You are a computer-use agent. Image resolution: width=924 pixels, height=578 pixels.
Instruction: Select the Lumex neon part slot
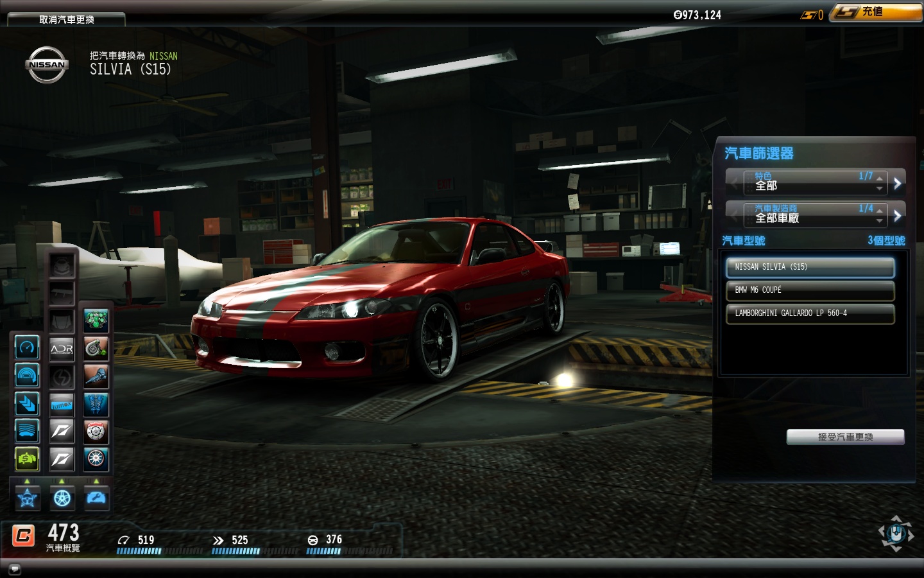[62, 405]
